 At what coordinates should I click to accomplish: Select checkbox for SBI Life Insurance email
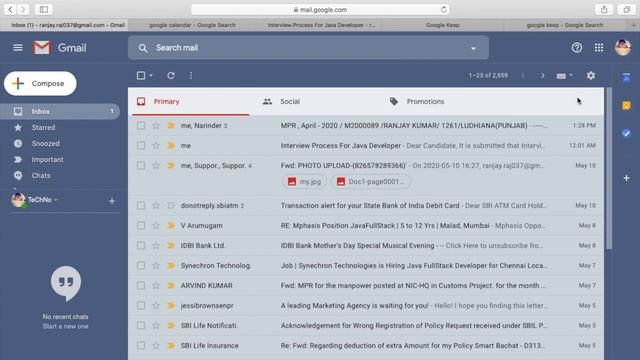(x=141, y=345)
